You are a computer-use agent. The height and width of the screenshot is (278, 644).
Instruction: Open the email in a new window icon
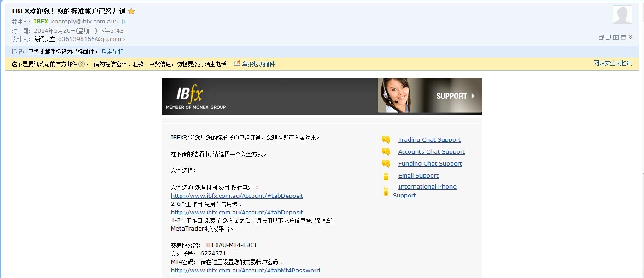(x=601, y=37)
